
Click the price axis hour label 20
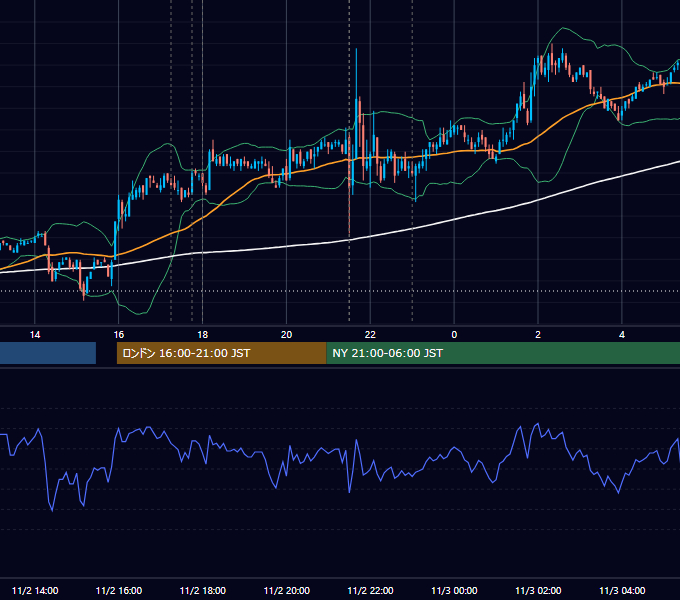coord(286,335)
